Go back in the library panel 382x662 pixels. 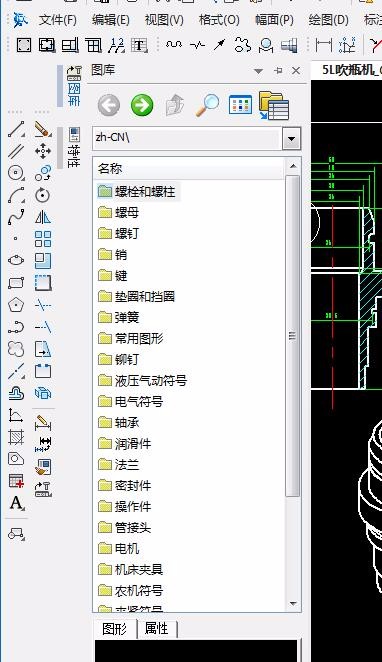109,105
